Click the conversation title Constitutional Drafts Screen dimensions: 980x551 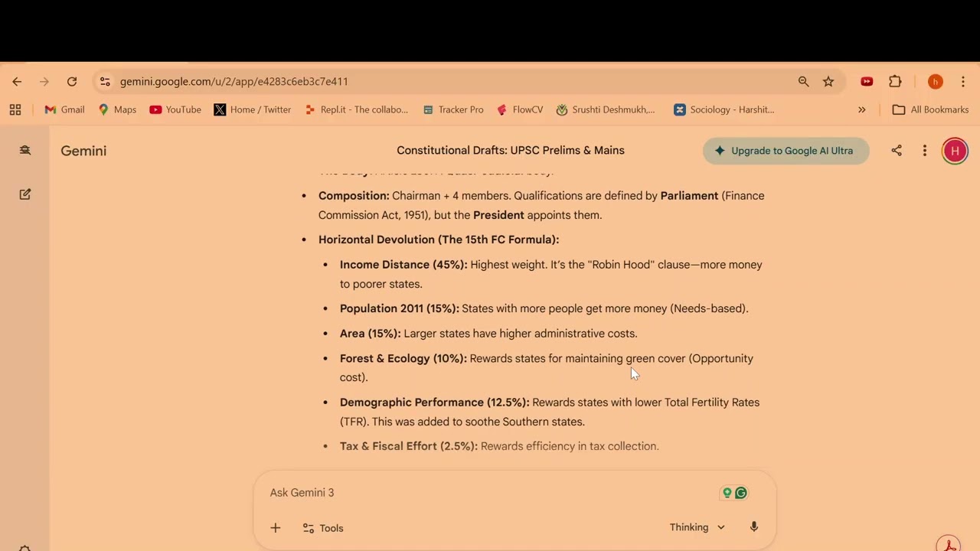point(511,151)
